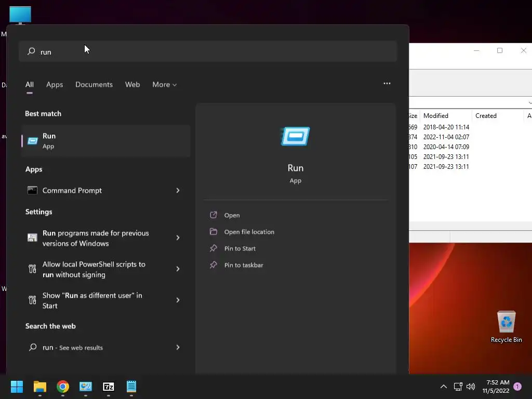532x399 pixels.
Task: Select the Run app best match
Action: point(106,141)
